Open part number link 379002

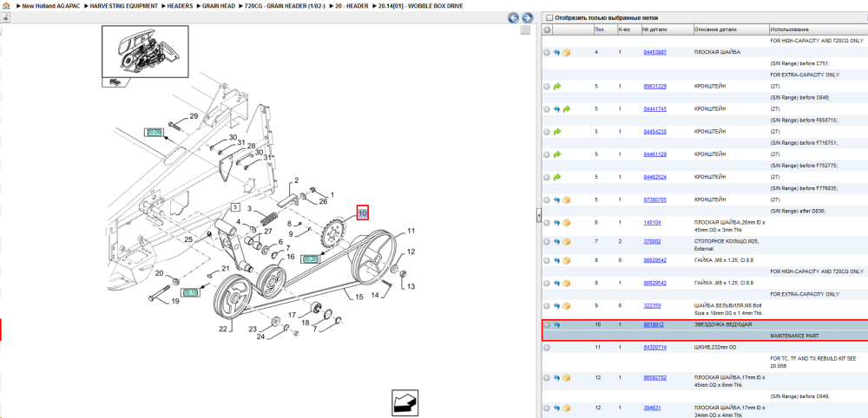pos(652,242)
